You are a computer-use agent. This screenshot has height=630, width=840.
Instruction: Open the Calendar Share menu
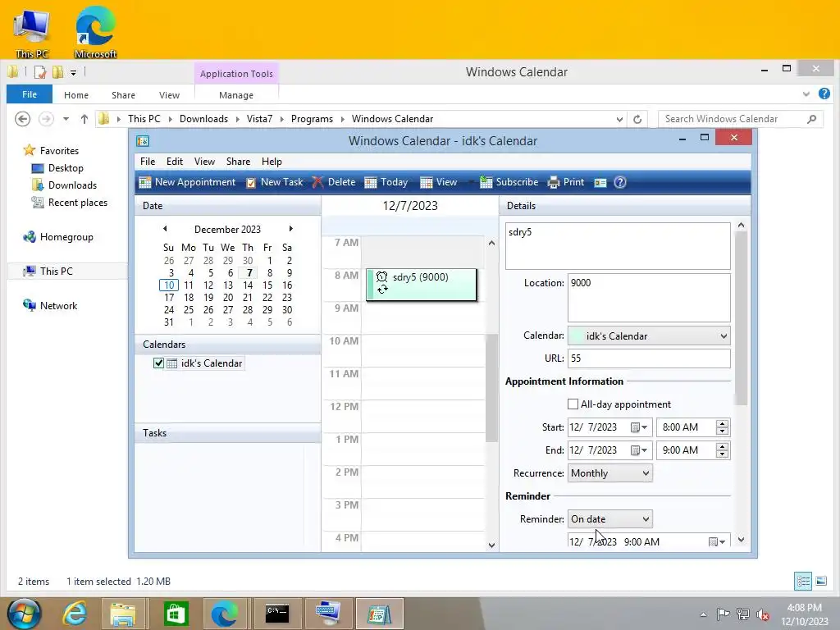[x=238, y=162]
